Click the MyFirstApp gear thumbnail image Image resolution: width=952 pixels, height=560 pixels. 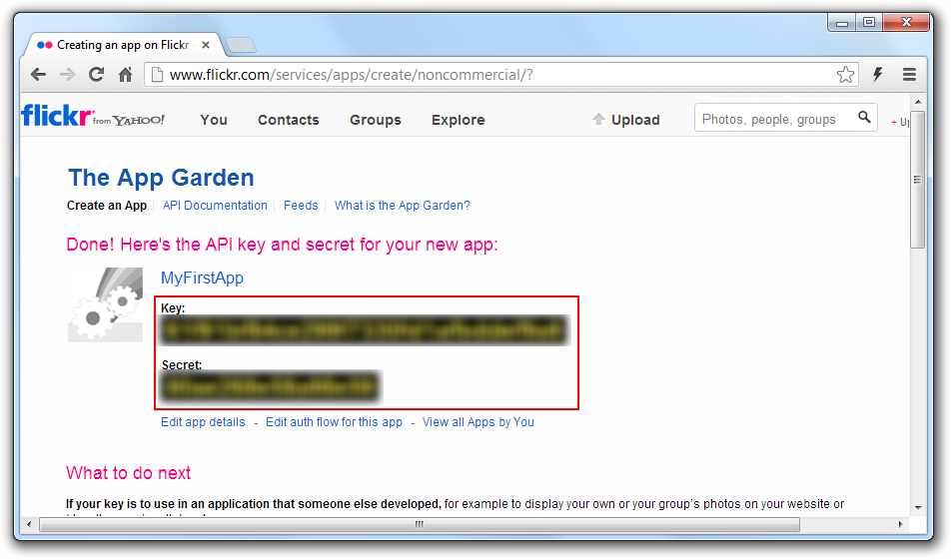[106, 304]
